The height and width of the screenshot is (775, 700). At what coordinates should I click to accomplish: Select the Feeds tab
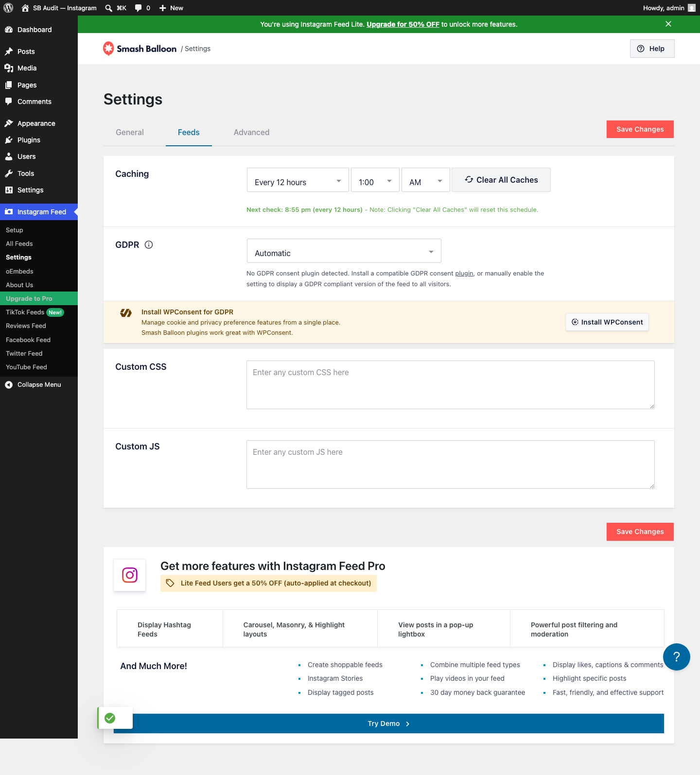click(x=189, y=132)
